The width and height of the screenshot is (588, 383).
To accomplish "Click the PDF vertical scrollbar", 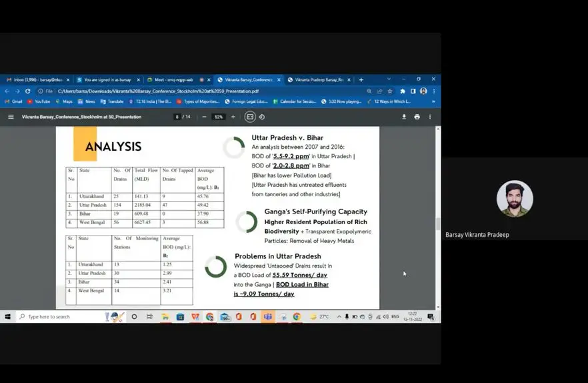I will pos(437,224).
